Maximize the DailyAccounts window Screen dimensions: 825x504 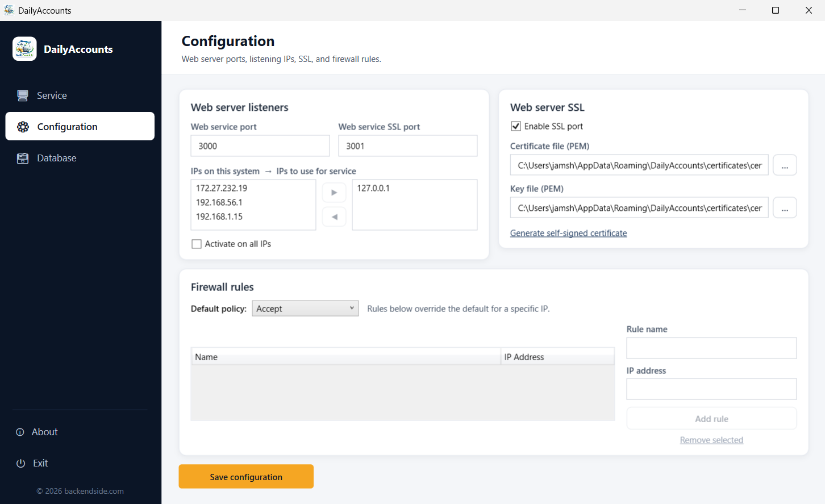click(x=776, y=10)
